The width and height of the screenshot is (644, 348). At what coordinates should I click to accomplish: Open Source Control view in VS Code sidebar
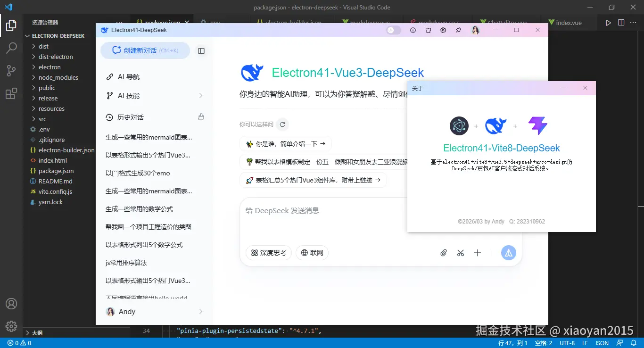11,70
